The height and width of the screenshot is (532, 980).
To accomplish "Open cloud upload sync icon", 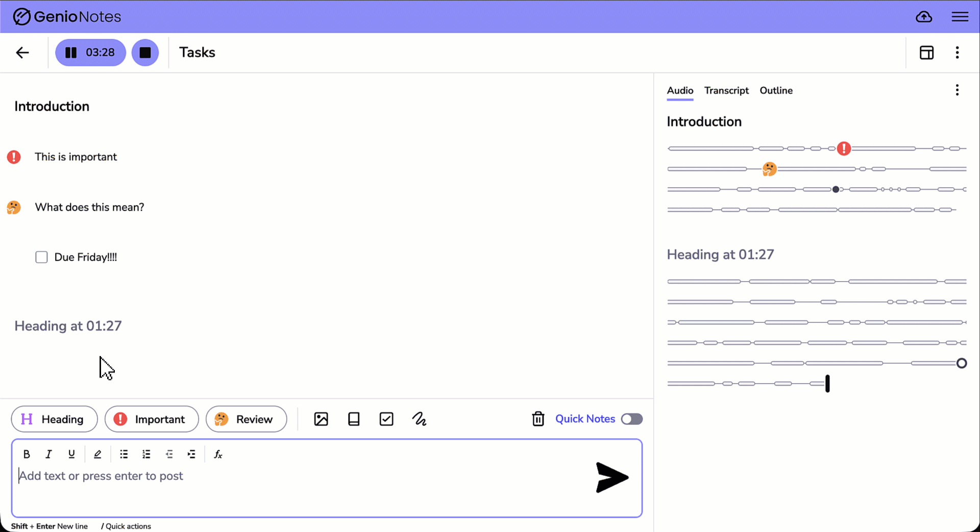I will [x=923, y=17].
